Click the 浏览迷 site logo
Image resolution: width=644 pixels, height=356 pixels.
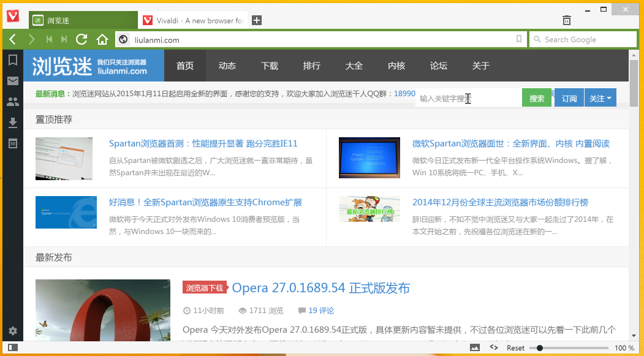pos(94,66)
